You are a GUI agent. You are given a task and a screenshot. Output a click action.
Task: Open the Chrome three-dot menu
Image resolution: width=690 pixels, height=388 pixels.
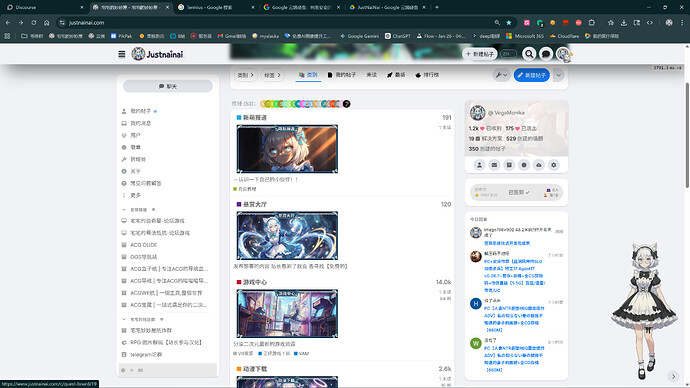[682, 22]
